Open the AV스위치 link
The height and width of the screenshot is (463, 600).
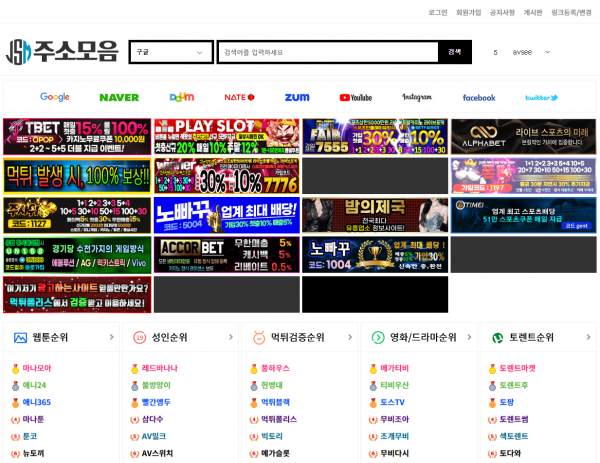[157, 453]
